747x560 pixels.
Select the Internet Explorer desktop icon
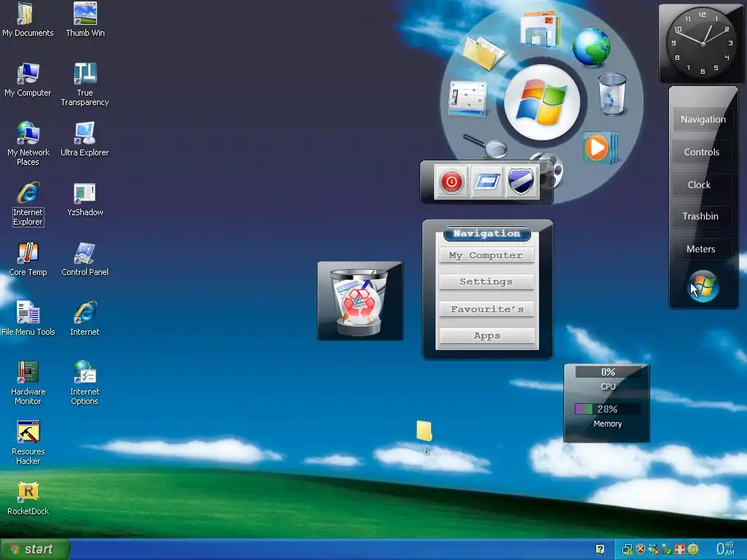[x=28, y=204]
